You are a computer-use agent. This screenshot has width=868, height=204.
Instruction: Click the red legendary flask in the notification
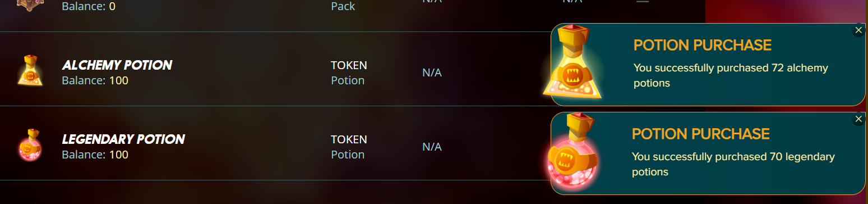point(571,153)
